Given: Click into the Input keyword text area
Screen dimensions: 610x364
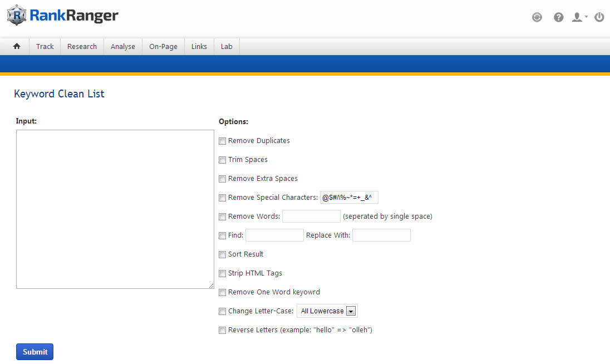Looking at the screenshot, I should click(115, 209).
